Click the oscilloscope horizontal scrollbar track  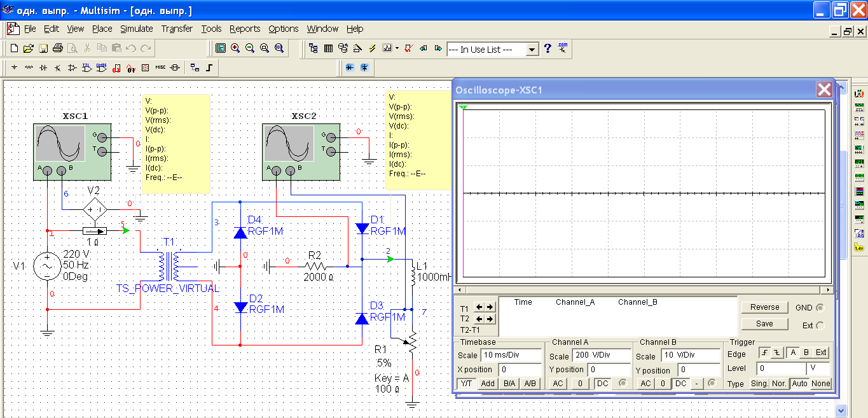click(642, 290)
